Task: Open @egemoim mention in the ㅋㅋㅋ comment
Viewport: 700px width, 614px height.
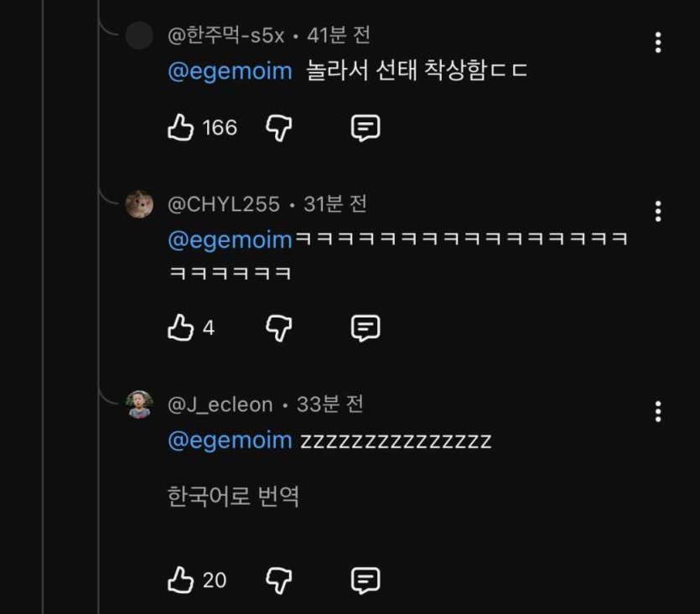Action: tap(231, 240)
